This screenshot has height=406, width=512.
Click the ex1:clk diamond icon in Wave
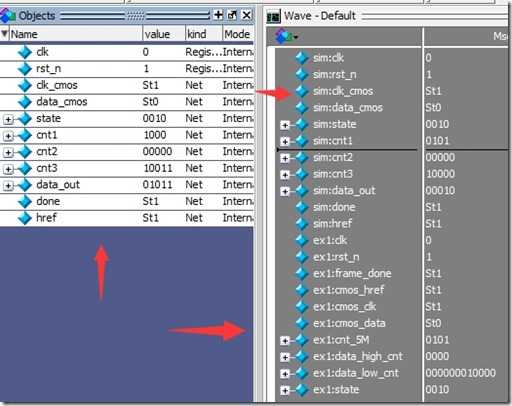(x=302, y=240)
